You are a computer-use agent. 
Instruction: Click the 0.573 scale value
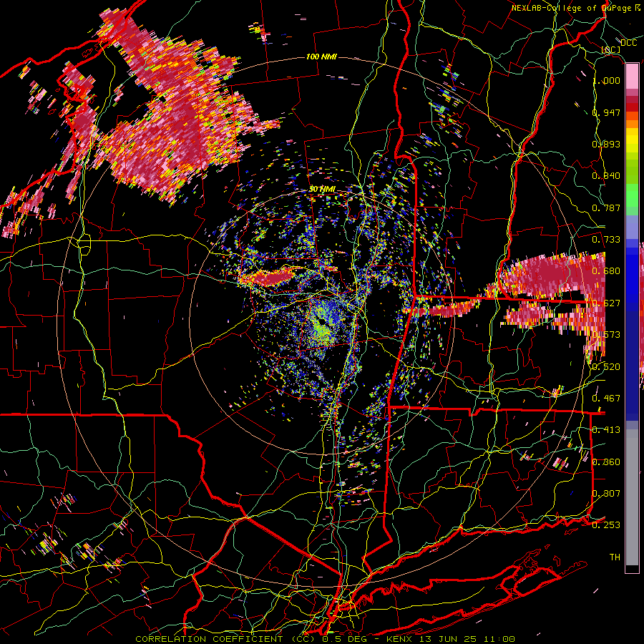point(606,335)
